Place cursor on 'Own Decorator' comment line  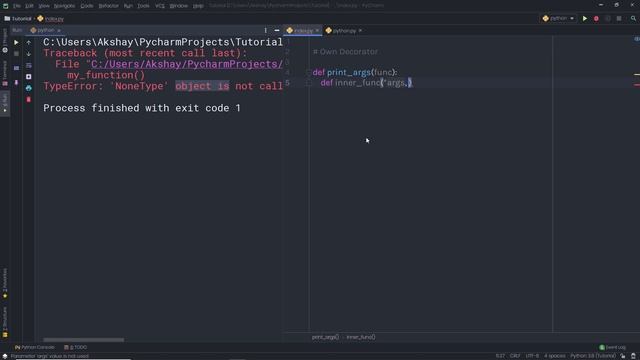click(x=345, y=52)
